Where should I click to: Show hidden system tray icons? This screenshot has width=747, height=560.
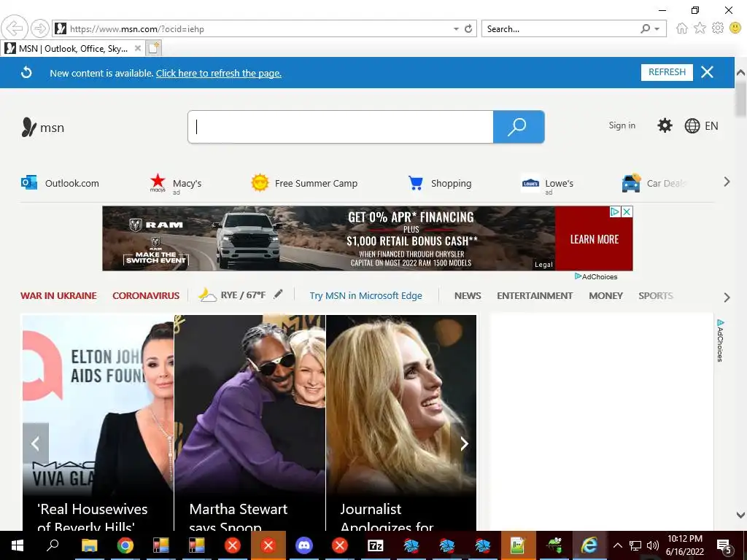pyautogui.click(x=617, y=545)
